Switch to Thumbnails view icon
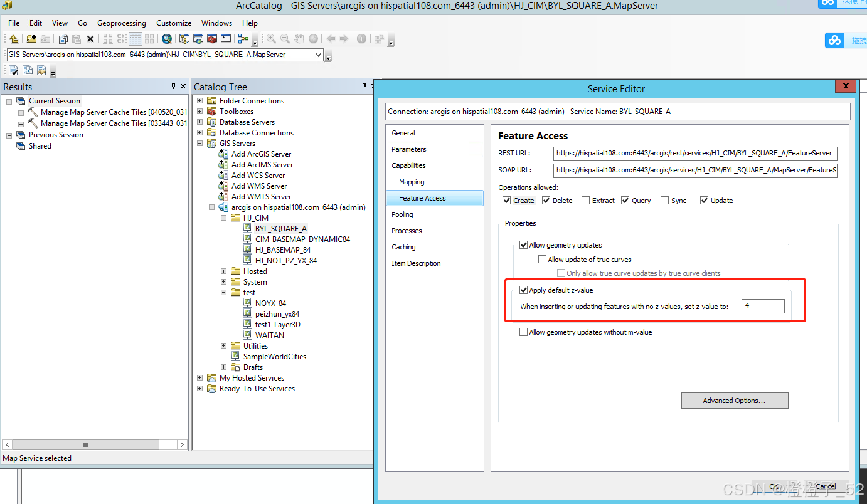The image size is (867, 504). click(149, 39)
